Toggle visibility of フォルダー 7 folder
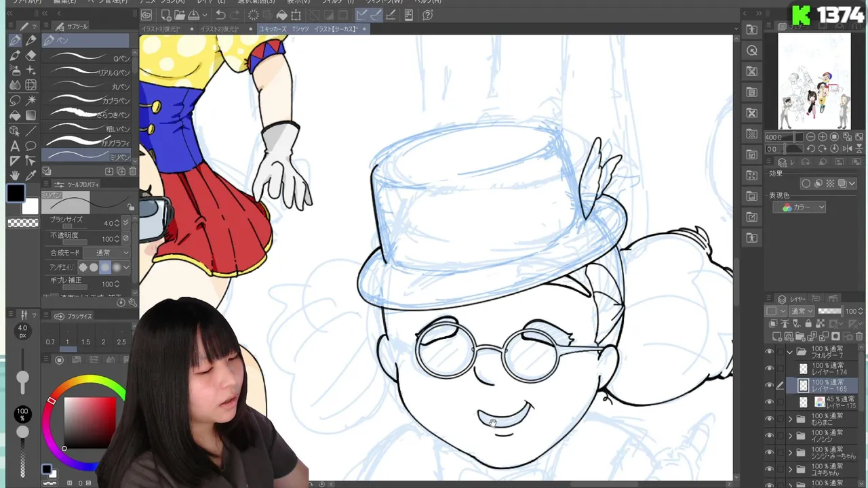The height and width of the screenshot is (488, 868). [x=769, y=352]
